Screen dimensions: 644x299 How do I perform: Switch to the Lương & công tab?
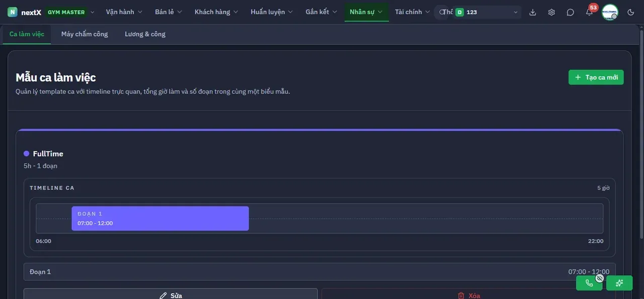(145, 34)
